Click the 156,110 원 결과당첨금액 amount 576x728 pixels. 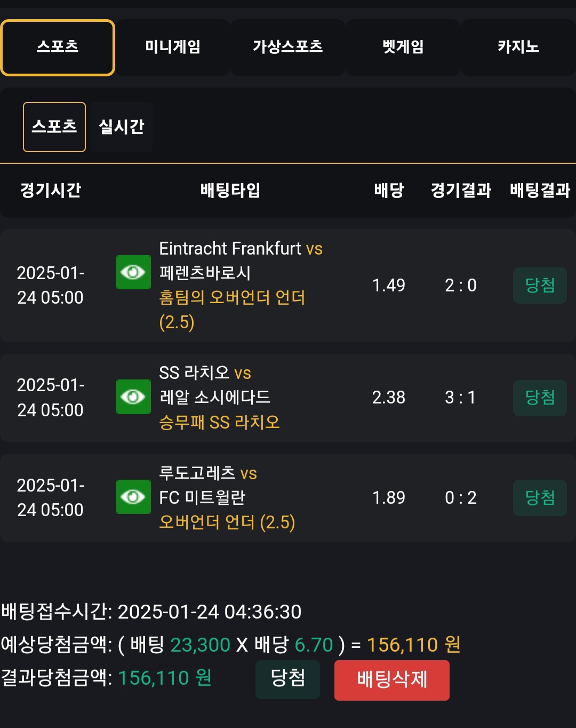click(164, 678)
